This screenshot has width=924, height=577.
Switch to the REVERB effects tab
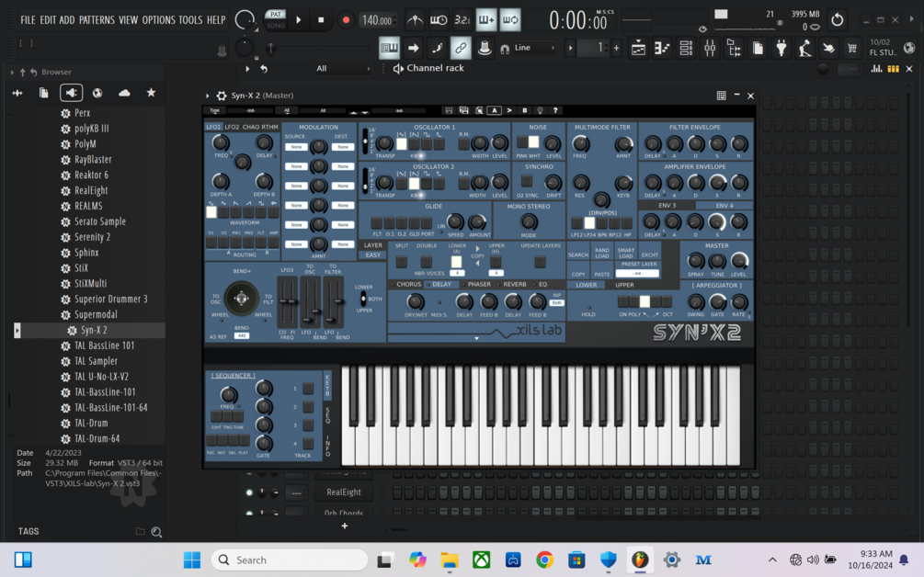click(515, 285)
